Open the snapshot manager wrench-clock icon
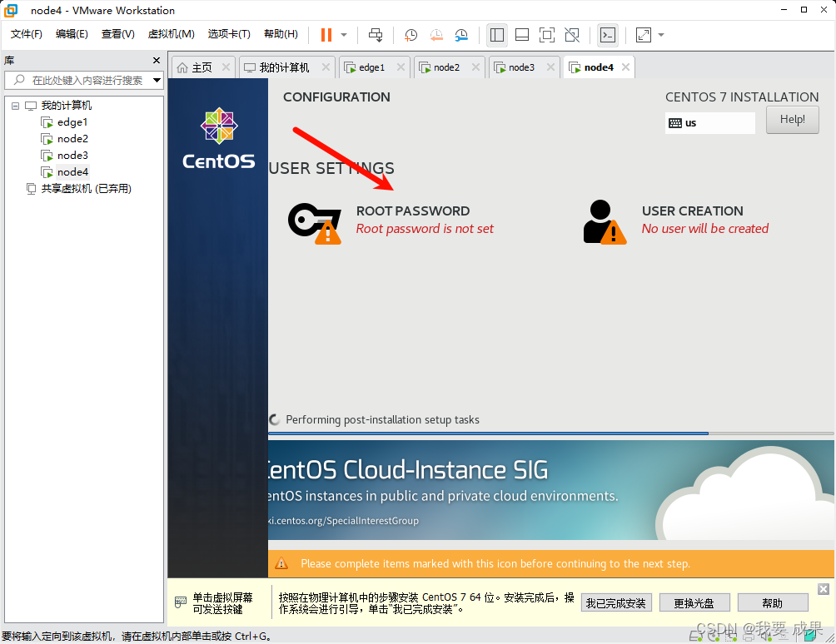836x644 pixels. click(x=461, y=35)
